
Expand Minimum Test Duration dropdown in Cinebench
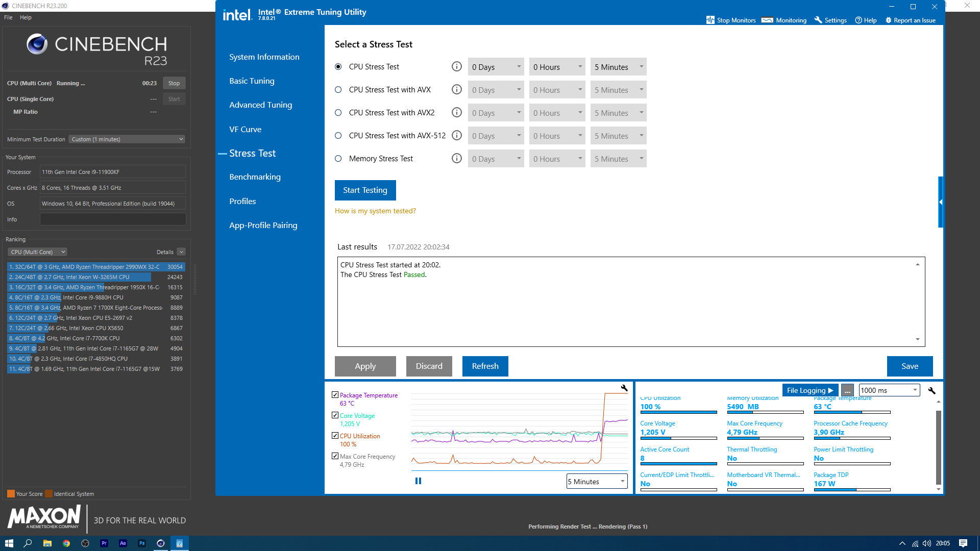[127, 139]
